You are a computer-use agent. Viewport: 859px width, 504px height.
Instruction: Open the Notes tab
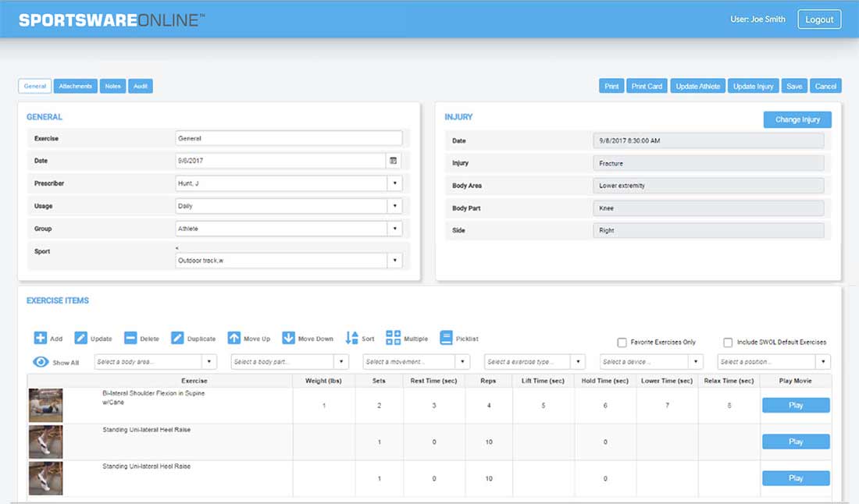tap(112, 87)
